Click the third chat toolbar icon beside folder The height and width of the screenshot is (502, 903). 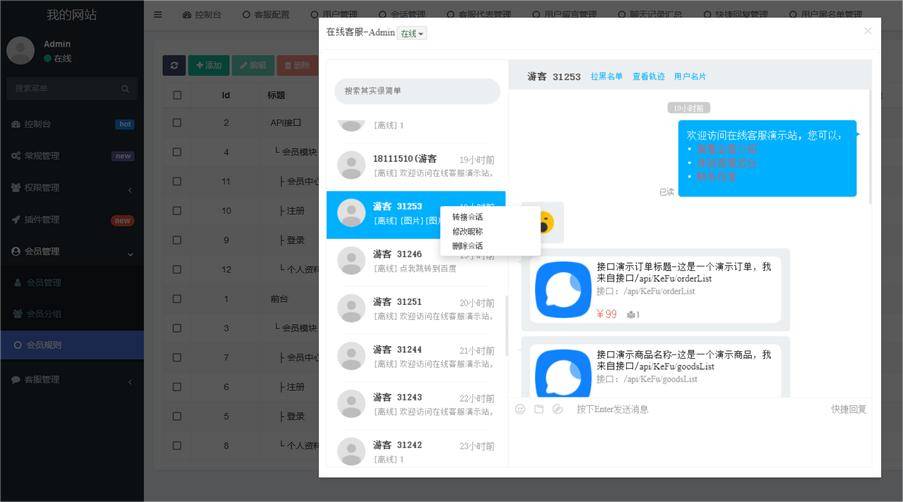point(557,409)
